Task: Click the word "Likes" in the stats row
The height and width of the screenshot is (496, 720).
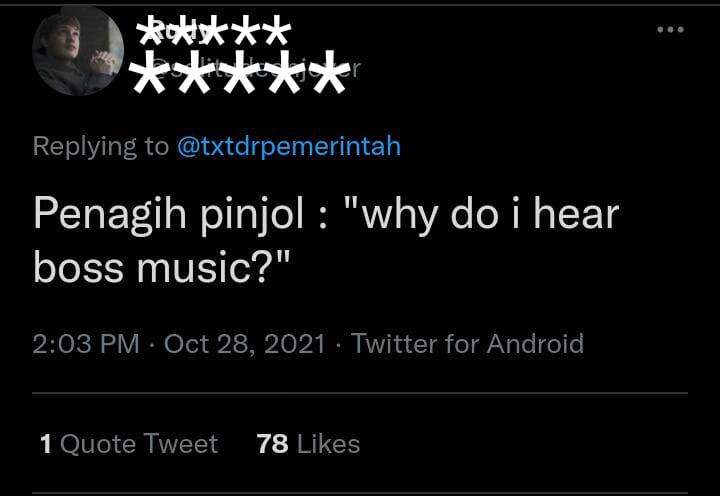Action: pyautogui.click(x=328, y=443)
